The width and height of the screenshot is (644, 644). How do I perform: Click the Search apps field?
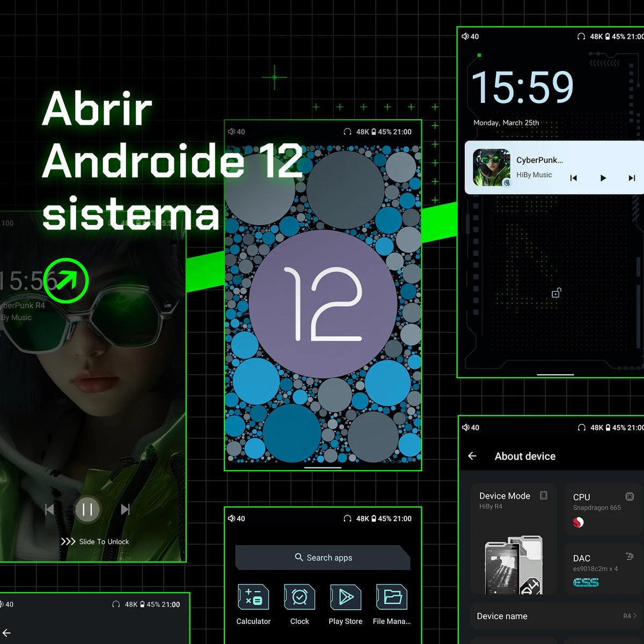323,558
